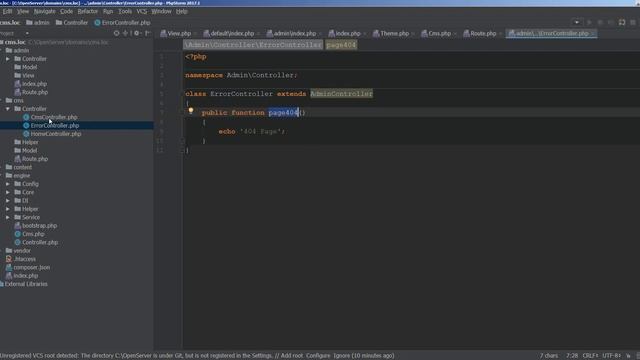Viewport: 640px width, 360px height.
Task: Click the Collapse All icon in Project panel
Action: click(126, 33)
